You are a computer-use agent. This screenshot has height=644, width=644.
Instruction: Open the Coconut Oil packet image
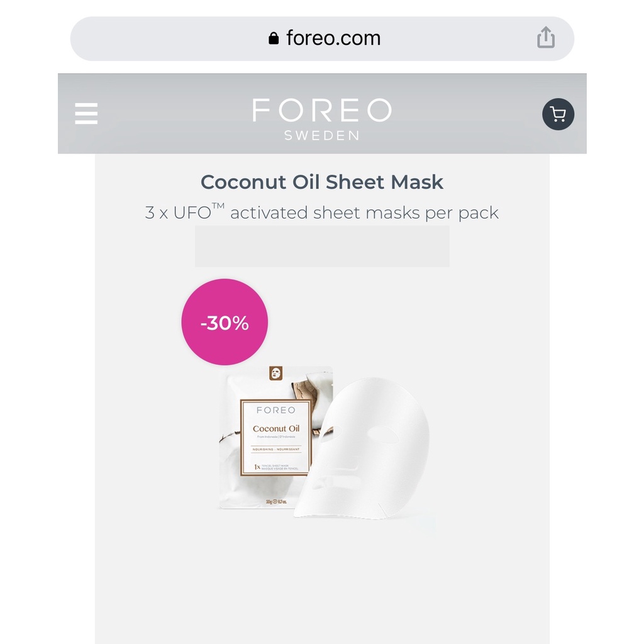point(275,438)
